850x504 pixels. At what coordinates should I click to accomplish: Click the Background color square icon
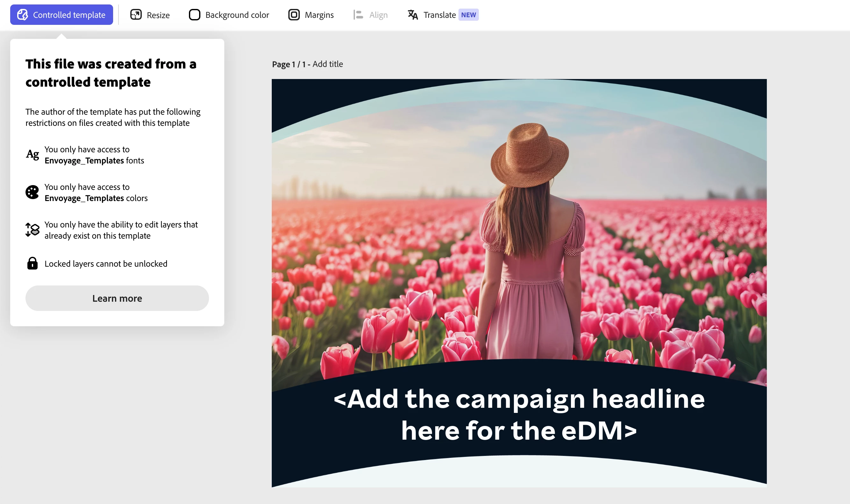(x=194, y=15)
